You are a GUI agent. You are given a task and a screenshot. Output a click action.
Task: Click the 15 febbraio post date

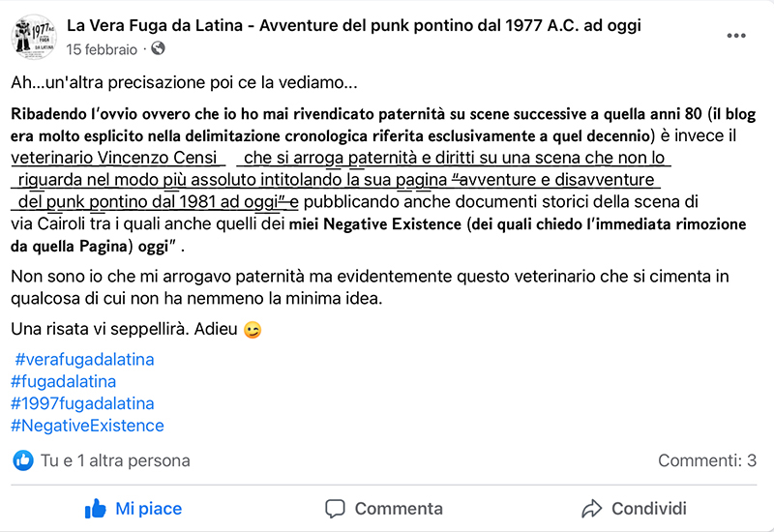click(102, 49)
